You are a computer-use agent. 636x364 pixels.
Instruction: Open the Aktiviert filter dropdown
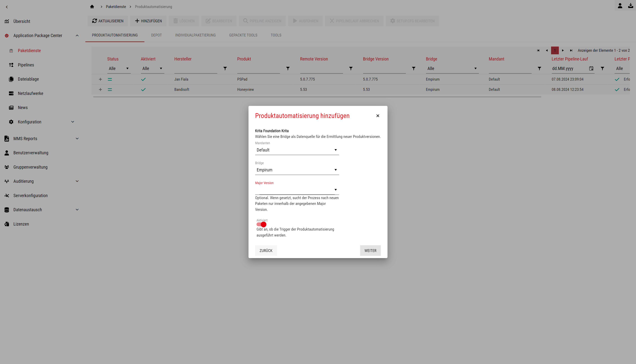(x=152, y=68)
